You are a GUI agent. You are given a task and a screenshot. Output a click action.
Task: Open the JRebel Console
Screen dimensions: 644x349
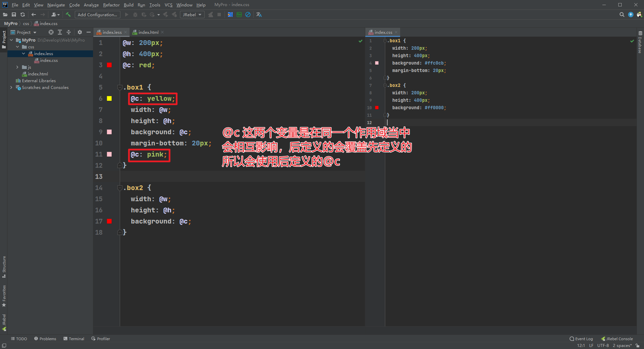point(617,339)
